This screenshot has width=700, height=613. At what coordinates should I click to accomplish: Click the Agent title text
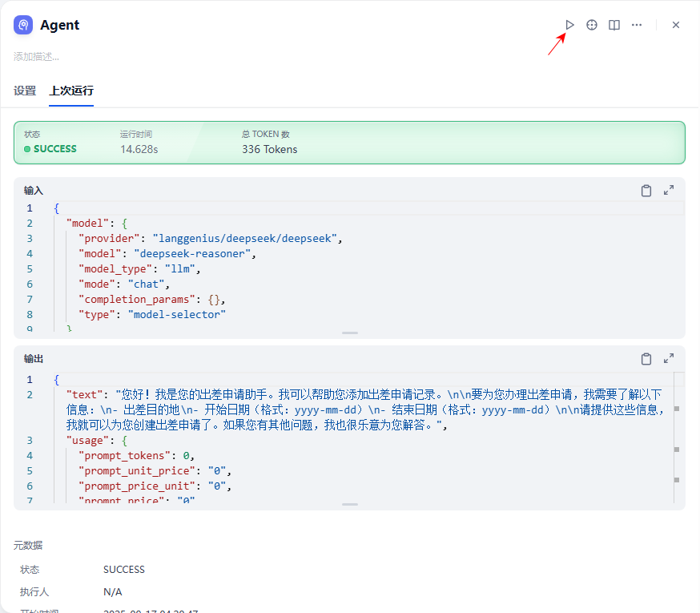[x=60, y=25]
